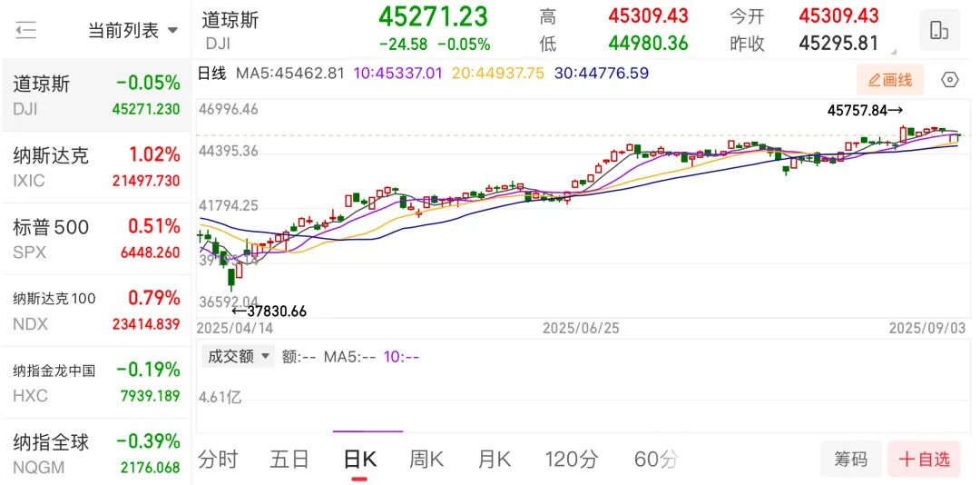The image size is (980, 485).
Task: Click the blue 30:44776.59 MA label
Action: click(602, 74)
